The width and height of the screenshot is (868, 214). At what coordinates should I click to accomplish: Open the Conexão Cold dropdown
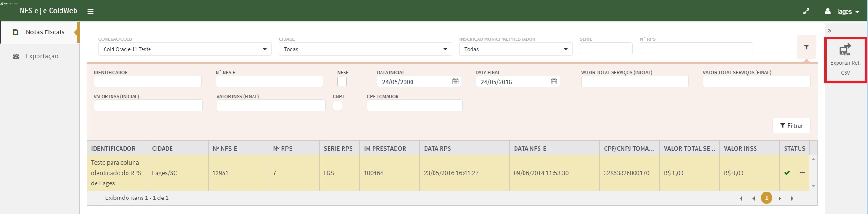(x=185, y=49)
